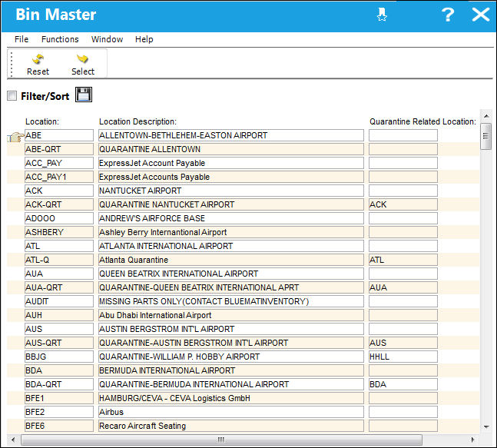Select the BDA location field
497x448 pixels.
[59, 370]
